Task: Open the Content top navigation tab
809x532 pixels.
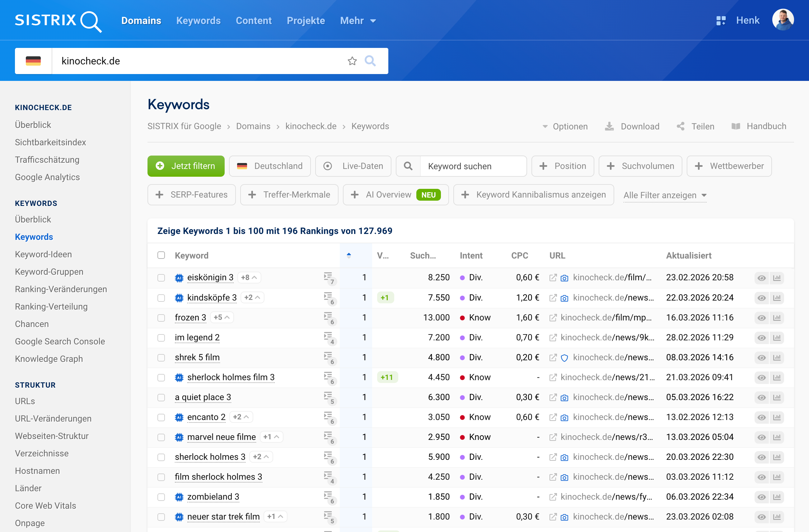Action: [254, 21]
